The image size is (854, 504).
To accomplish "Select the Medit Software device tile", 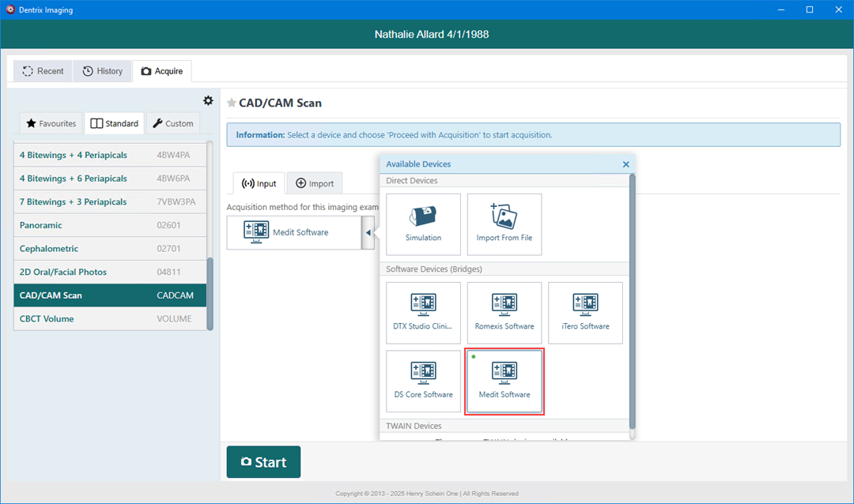I will click(x=504, y=382).
